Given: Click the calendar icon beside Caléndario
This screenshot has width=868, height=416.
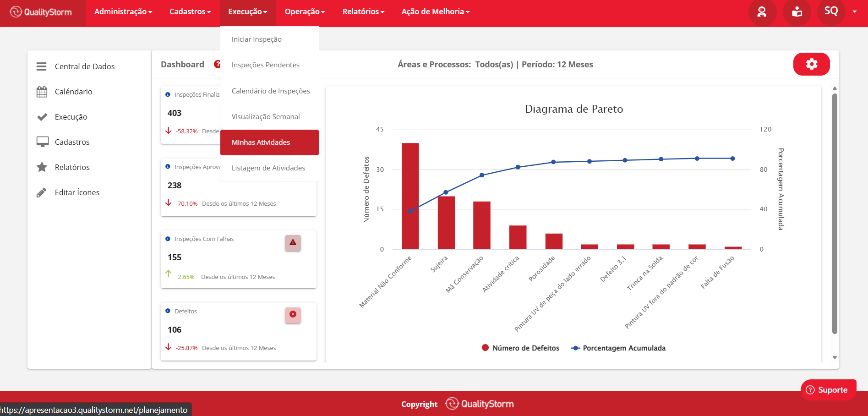Looking at the screenshot, I should [x=42, y=92].
